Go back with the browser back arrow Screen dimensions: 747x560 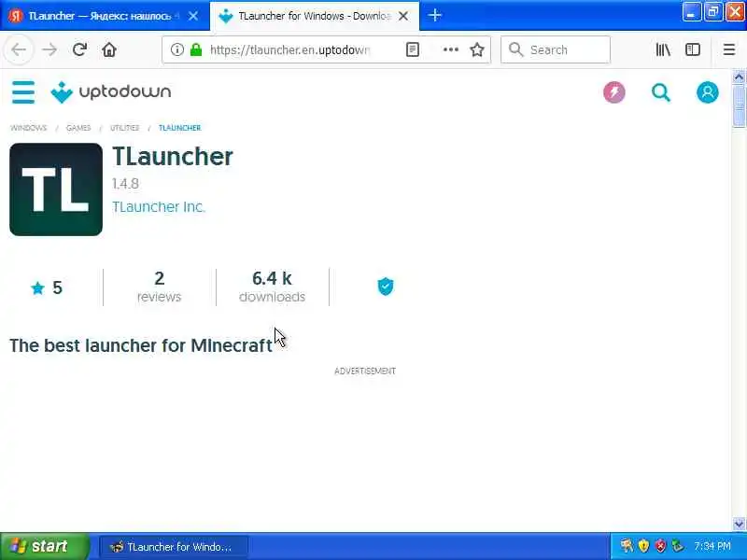19,49
